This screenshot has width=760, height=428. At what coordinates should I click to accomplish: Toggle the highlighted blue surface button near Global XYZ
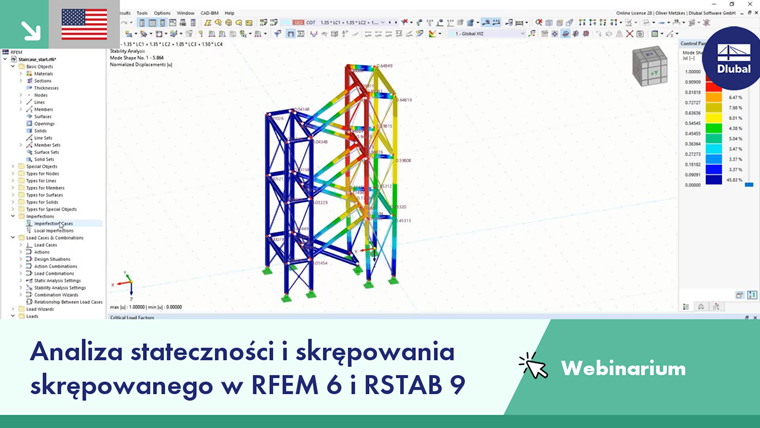[565, 34]
